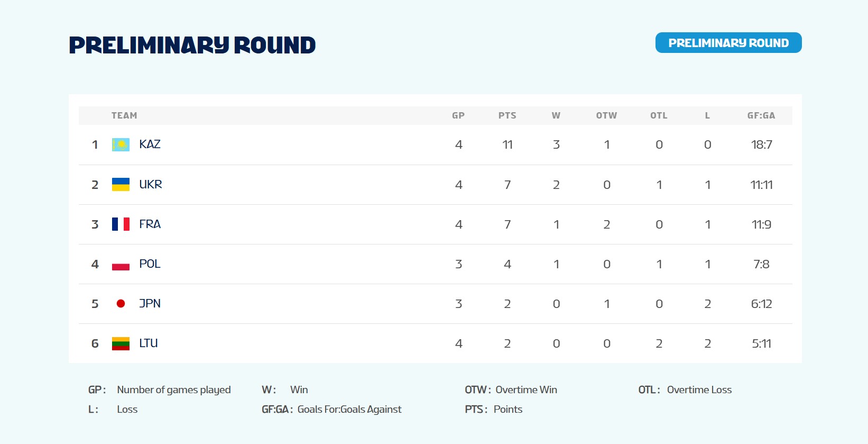Click Kazakhstan's 18:7 goal difference cell
Image resolution: width=868 pixels, height=444 pixels.
762,144
